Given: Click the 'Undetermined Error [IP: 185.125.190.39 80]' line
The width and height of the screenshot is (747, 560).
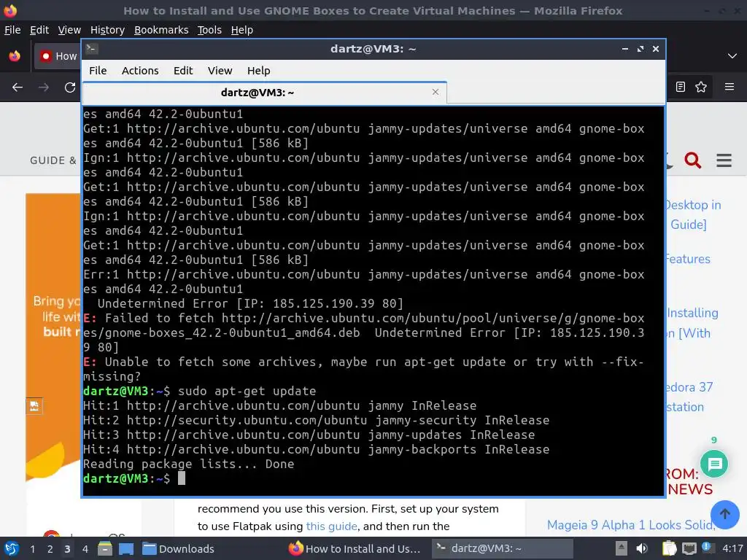Looking at the screenshot, I should (x=250, y=303).
